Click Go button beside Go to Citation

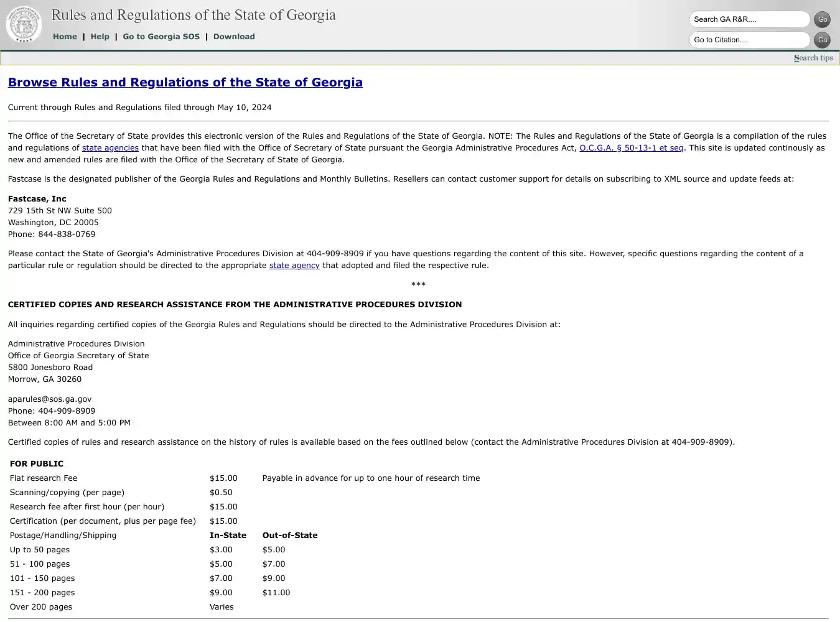(822, 40)
